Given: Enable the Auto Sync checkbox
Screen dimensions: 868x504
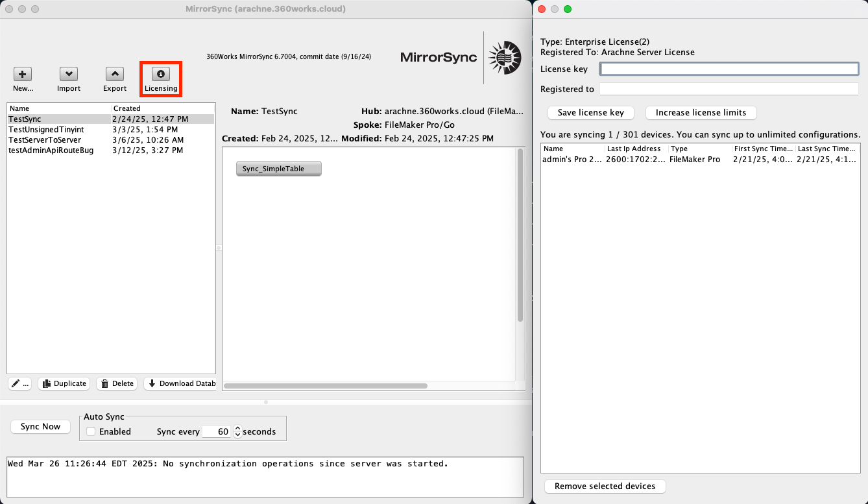Looking at the screenshot, I should (x=91, y=431).
